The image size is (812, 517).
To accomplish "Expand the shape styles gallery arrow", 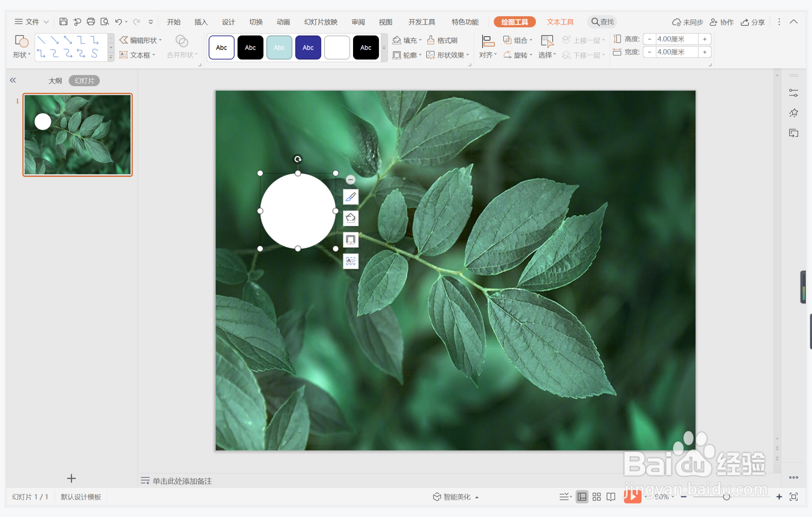I will (384, 48).
